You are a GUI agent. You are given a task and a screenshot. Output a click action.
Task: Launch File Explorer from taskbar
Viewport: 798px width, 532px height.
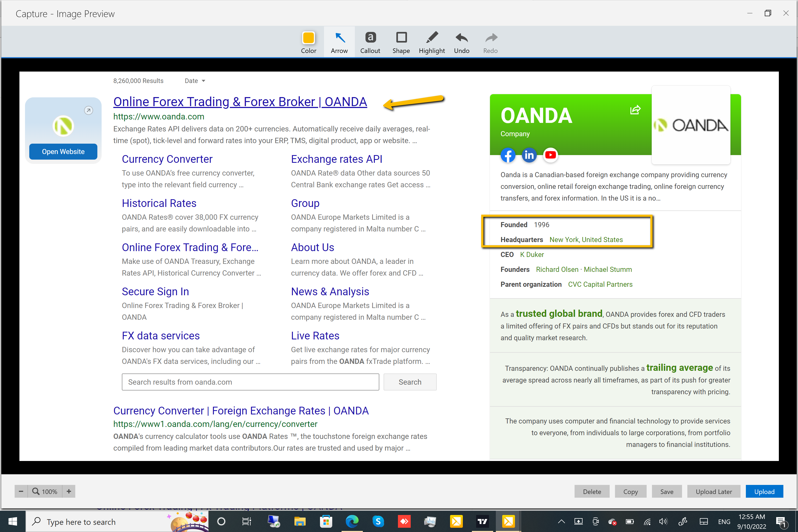click(x=300, y=521)
